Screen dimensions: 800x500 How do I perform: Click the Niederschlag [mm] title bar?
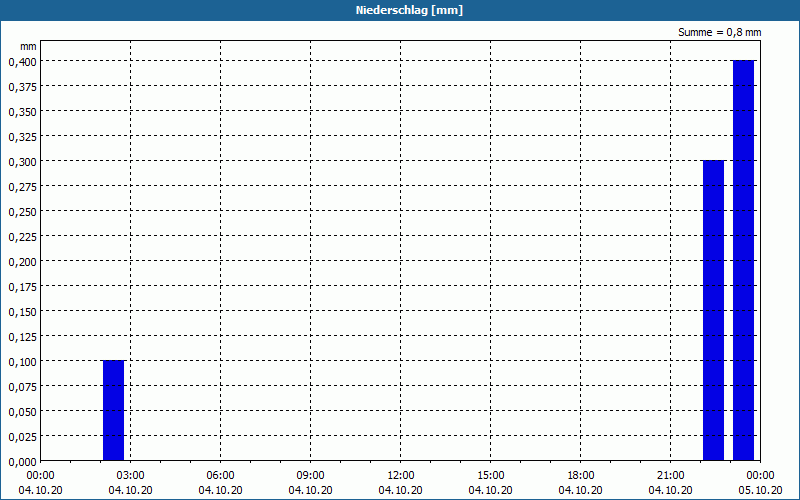pos(400,10)
